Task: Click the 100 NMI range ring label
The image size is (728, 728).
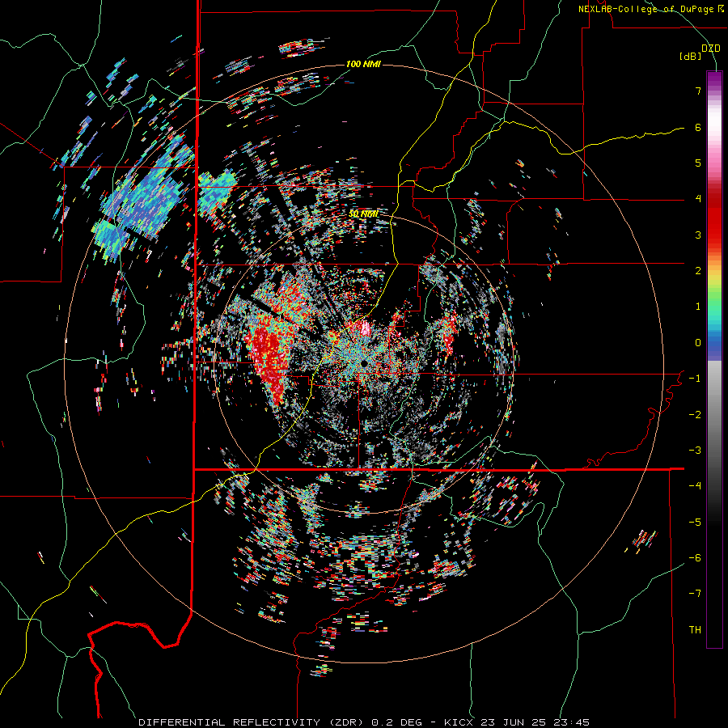Action: (x=363, y=64)
